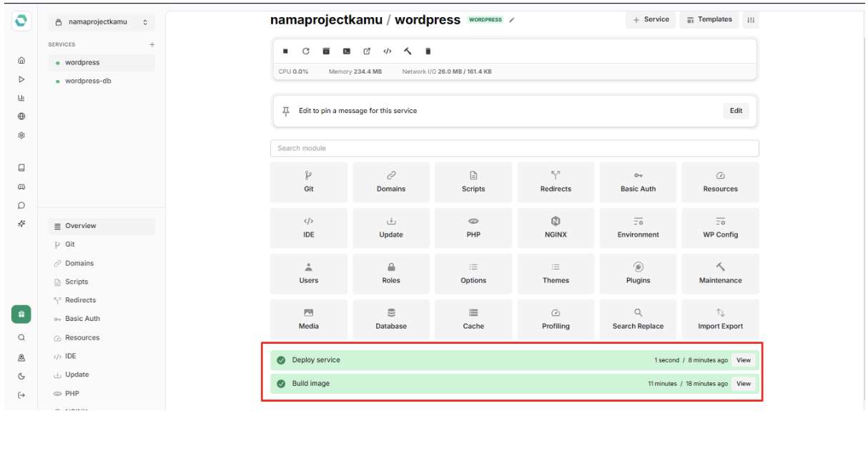This screenshot has width=868, height=456.
Task: Open the Environment module tile
Action: (638, 228)
